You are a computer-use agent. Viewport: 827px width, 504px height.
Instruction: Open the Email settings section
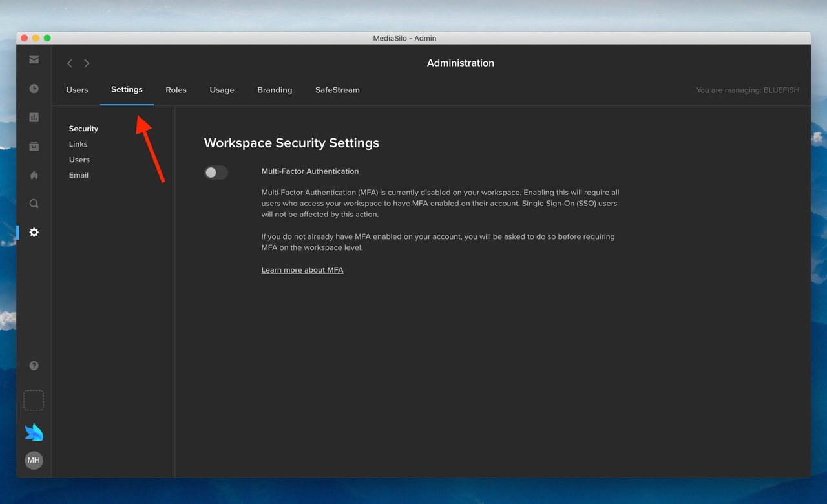[78, 174]
